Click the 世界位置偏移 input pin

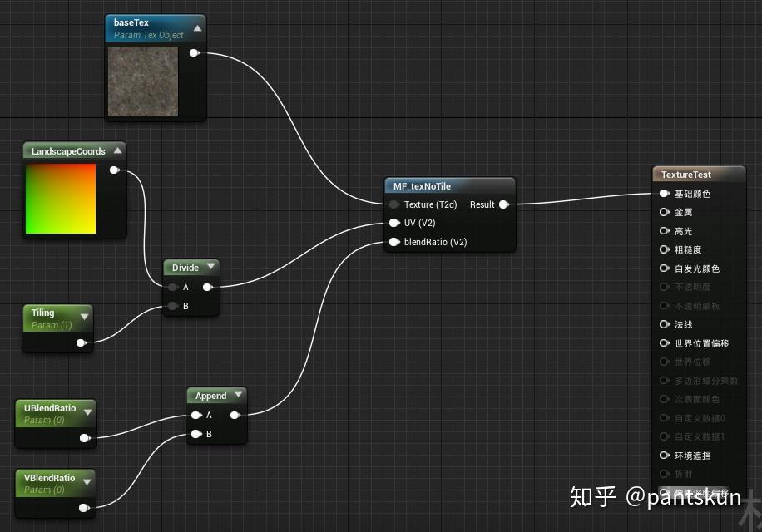pos(665,343)
